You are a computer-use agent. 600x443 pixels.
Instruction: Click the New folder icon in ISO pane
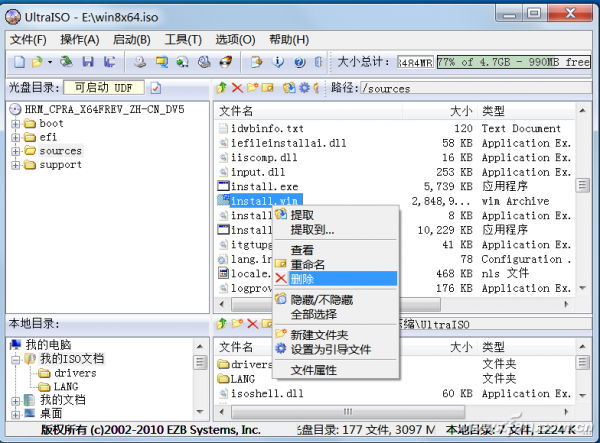[x=252, y=88]
